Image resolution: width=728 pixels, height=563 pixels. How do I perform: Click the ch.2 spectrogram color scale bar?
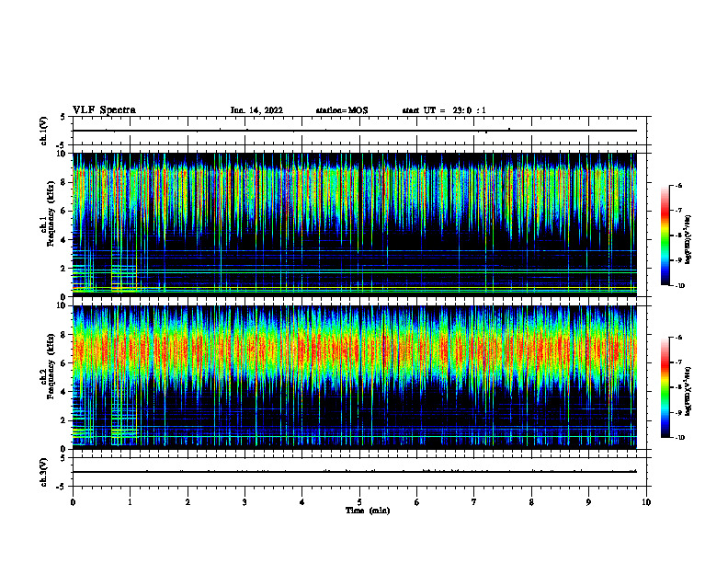click(x=665, y=387)
